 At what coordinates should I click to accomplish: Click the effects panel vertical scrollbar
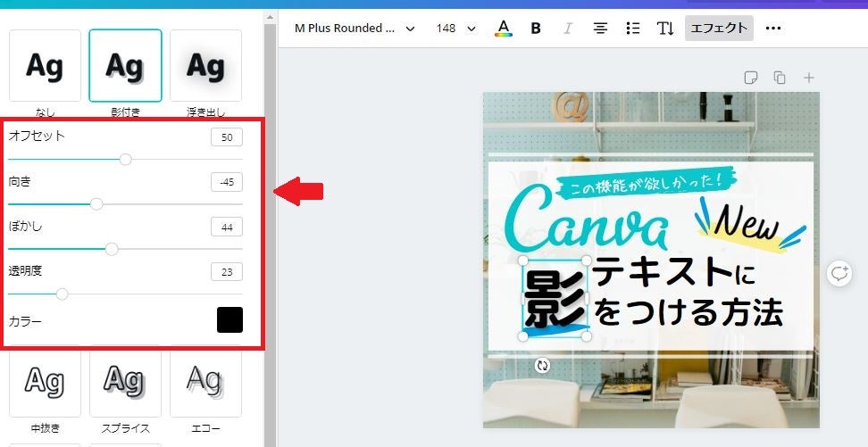270,235
